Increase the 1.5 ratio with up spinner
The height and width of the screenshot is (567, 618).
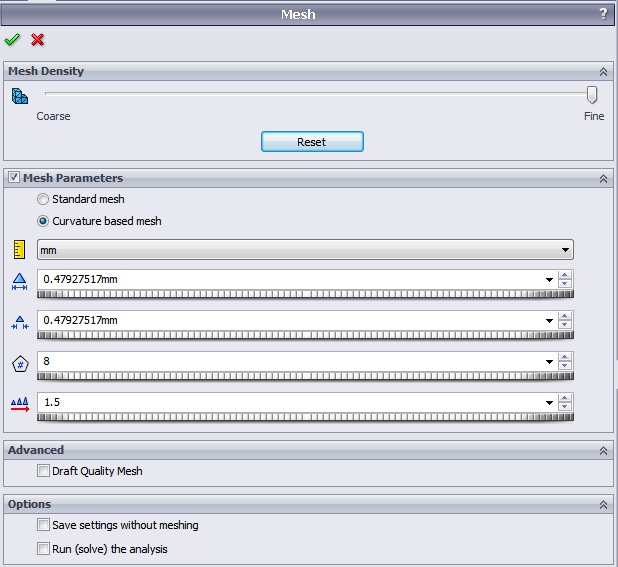pos(565,398)
